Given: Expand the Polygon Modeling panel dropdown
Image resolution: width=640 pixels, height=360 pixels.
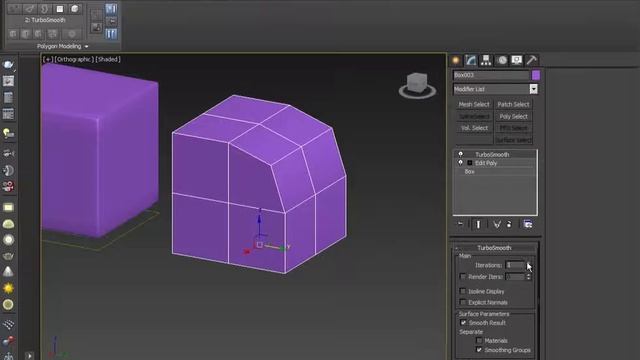Looking at the screenshot, I should click(62, 46).
